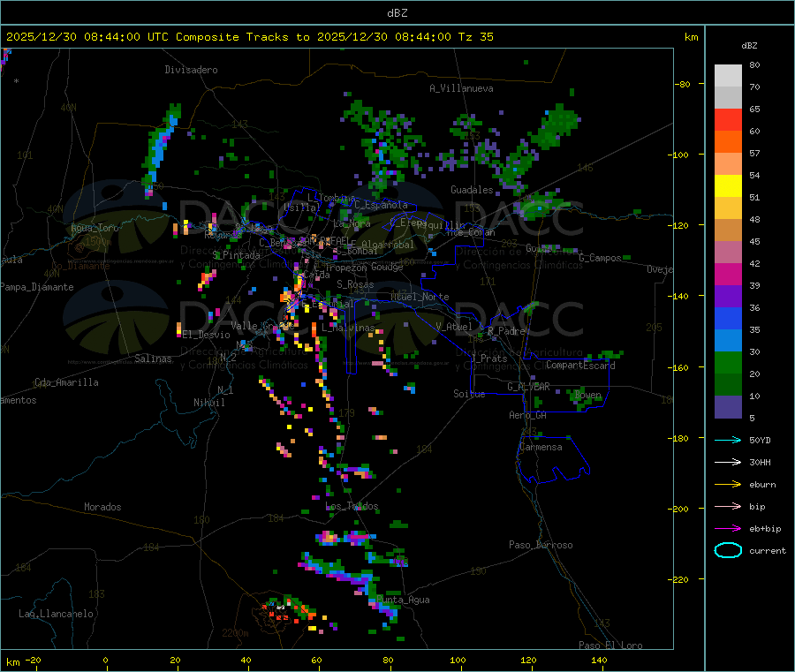Click the R_Padre map label

pyautogui.click(x=506, y=331)
